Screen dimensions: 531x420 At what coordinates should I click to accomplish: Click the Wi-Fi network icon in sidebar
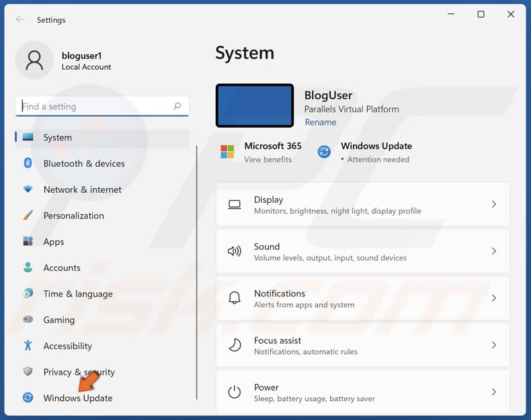tap(28, 190)
